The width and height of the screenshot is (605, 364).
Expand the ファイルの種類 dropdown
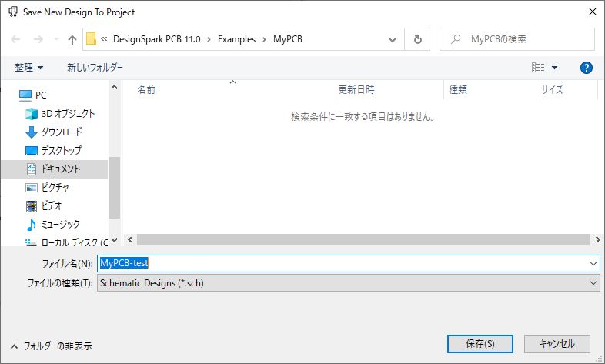tap(593, 283)
